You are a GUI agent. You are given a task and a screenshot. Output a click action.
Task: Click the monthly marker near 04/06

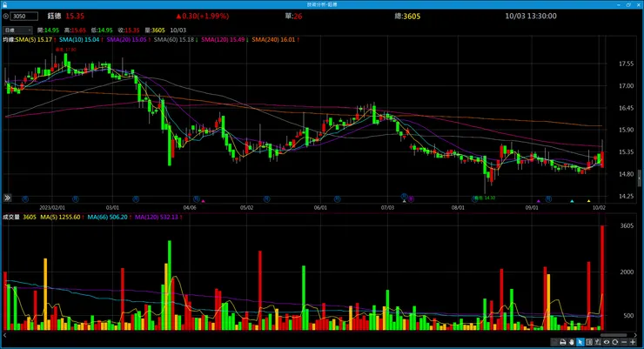coord(197,199)
